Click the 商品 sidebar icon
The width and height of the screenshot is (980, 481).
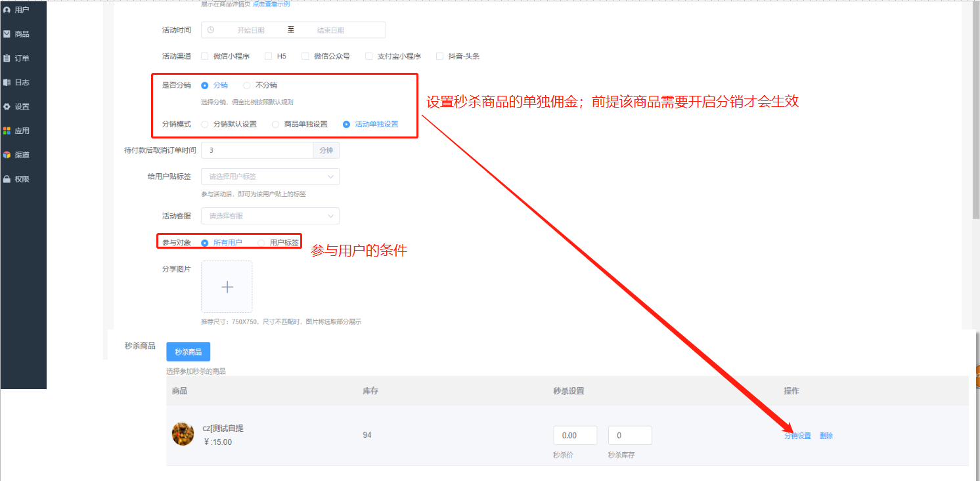(7, 34)
